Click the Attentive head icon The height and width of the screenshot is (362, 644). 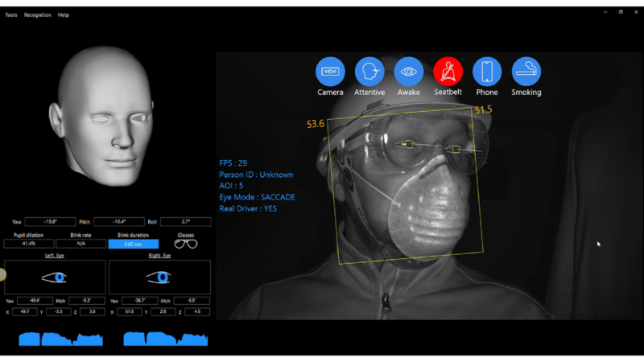[x=369, y=72]
